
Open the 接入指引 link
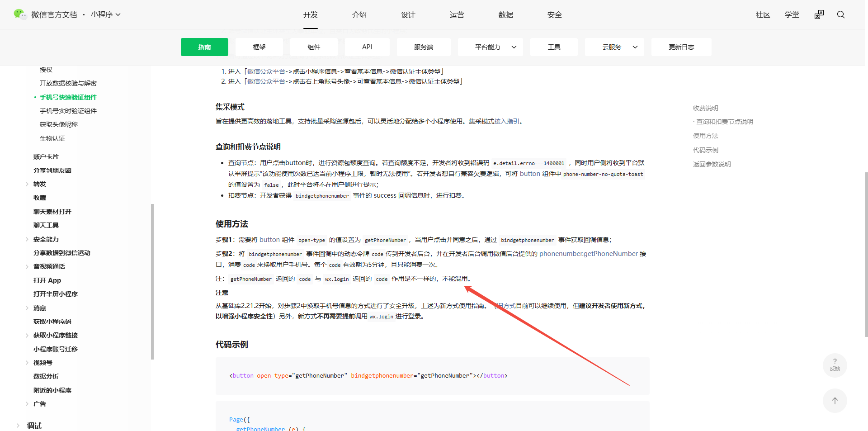pos(507,121)
